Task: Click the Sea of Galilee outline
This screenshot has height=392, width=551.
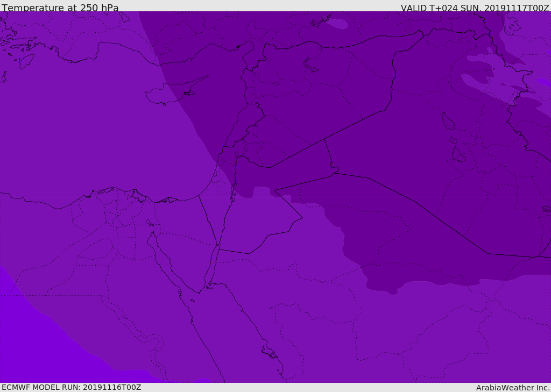Action: point(236,154)
